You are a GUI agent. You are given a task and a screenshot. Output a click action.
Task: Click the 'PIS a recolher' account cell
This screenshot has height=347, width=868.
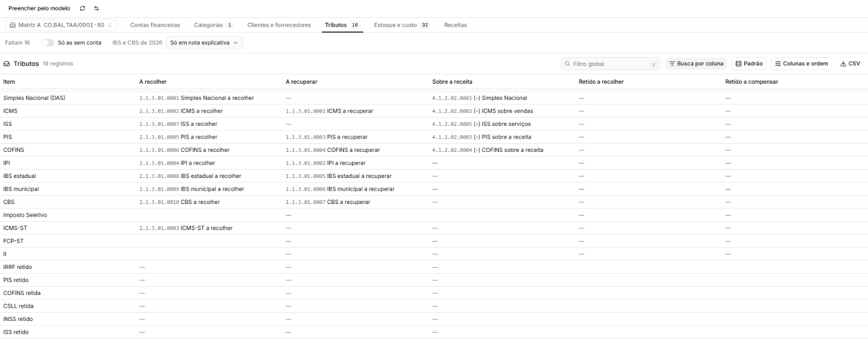178,137
